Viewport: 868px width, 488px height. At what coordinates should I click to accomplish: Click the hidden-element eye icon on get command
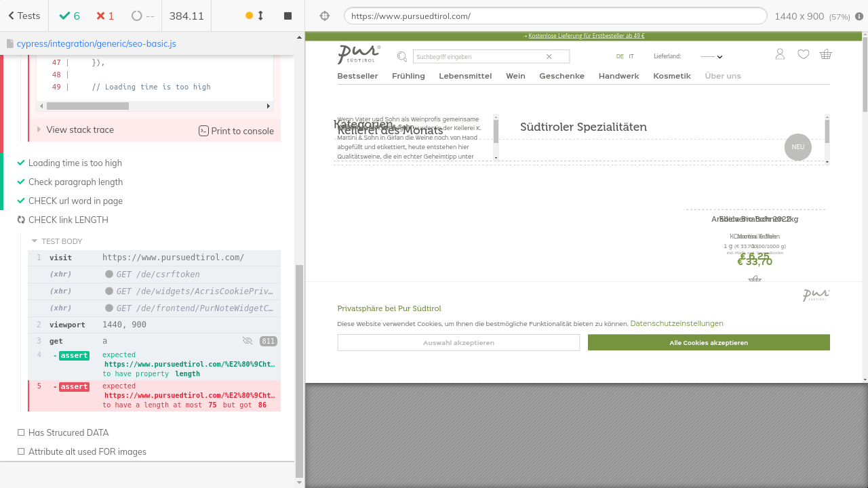pos(248,341)
